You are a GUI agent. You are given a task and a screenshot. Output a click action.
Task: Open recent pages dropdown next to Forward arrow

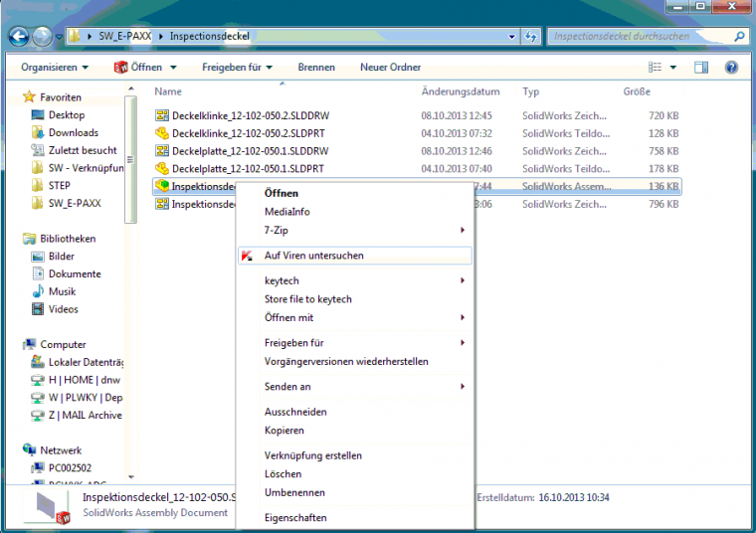click(x=59, y=37)
